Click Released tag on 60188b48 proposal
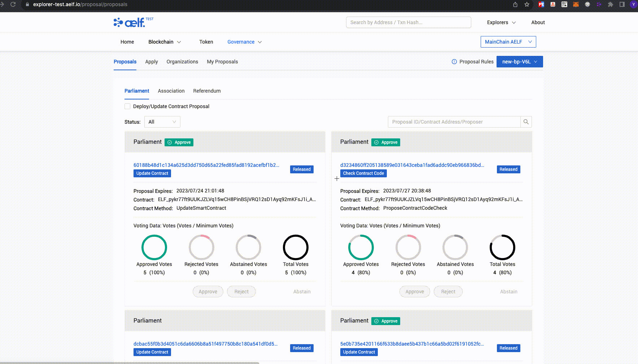638x364 pixels. pyautogui.click(x=302, y=169)
